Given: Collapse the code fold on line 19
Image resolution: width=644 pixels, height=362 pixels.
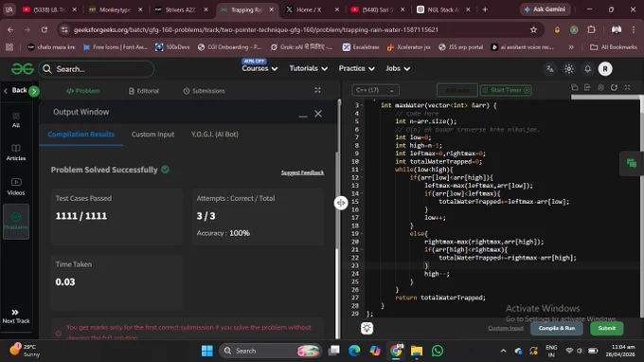Looking at the screenshot, I should (363, 233).
